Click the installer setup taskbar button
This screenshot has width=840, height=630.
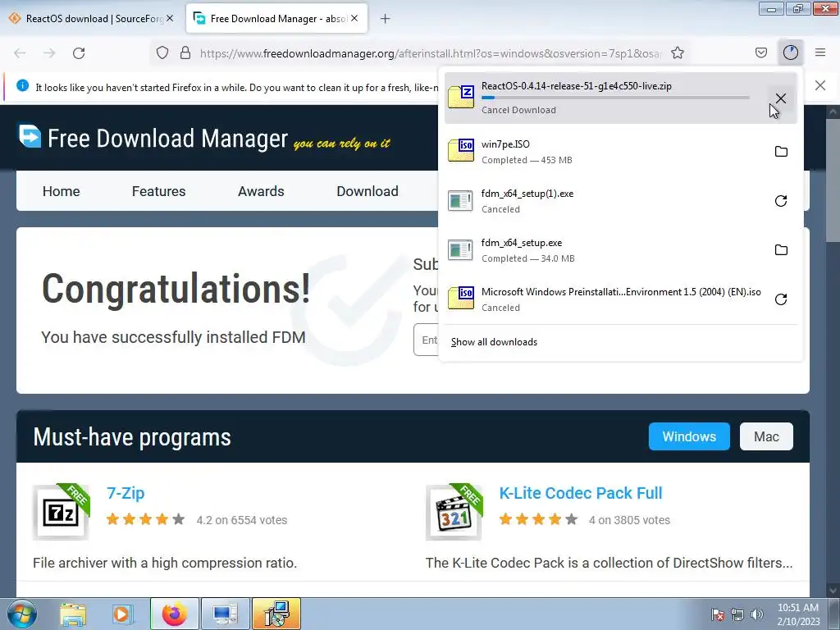[276, 614]
